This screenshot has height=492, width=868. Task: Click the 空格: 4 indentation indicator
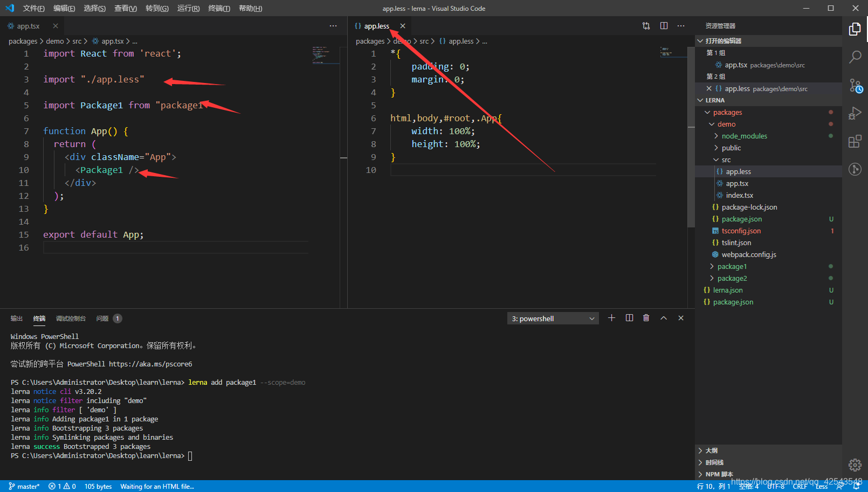point(749,486)
